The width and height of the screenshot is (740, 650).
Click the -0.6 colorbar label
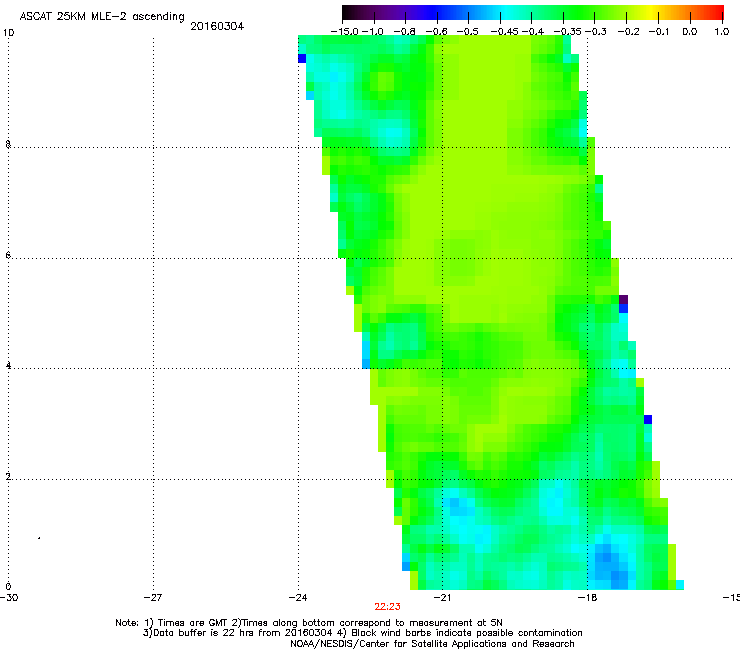pos(437,32)
